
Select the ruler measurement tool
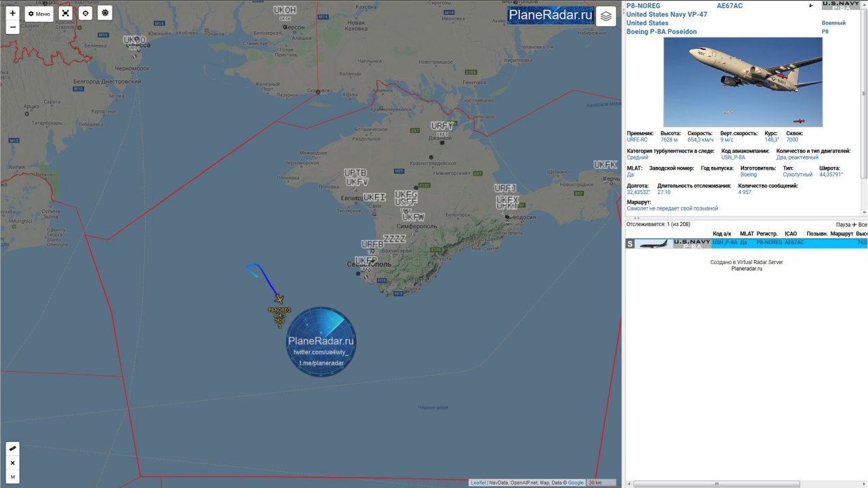click(x=13, y=449)
